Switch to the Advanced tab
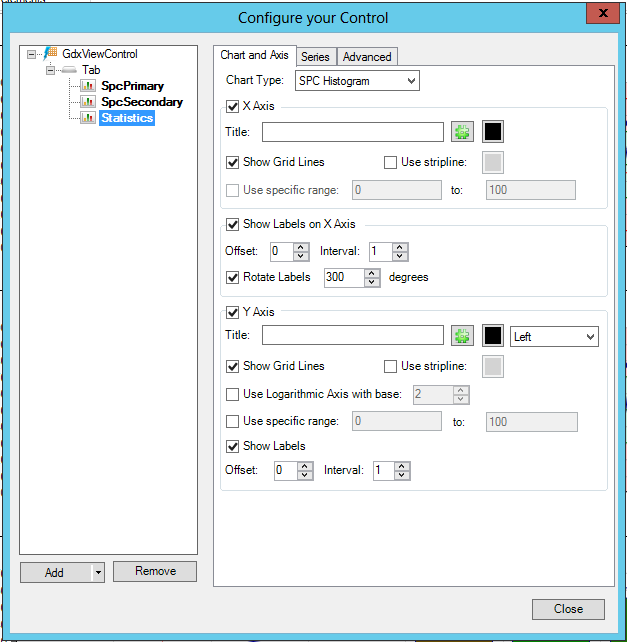Viewport: 627px width, 642px height. coord(367,57)
